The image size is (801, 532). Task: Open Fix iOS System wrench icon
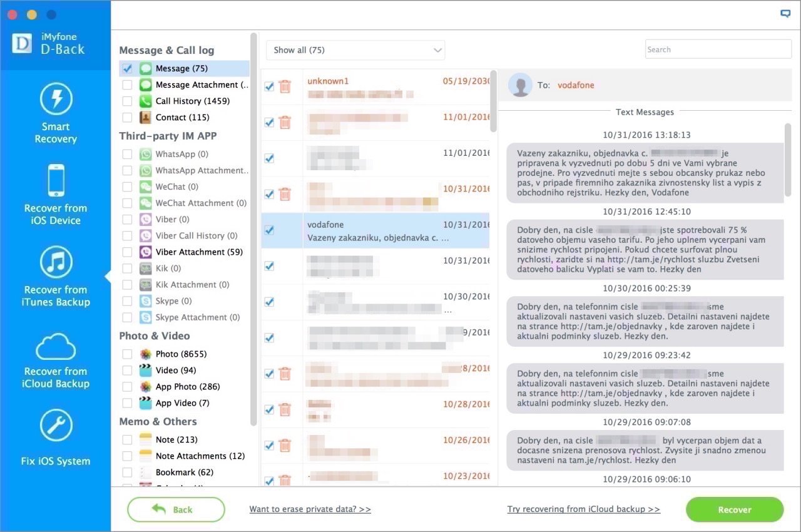56,426
